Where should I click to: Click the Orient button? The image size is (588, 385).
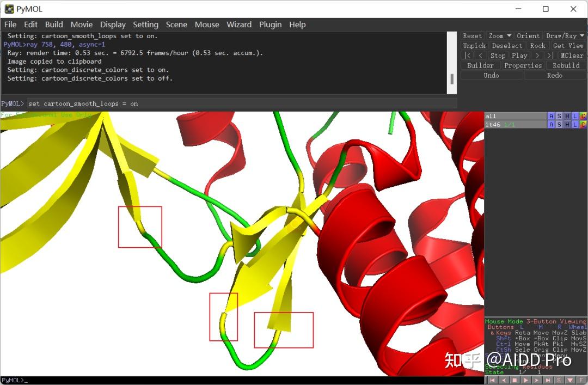point(528,35)
